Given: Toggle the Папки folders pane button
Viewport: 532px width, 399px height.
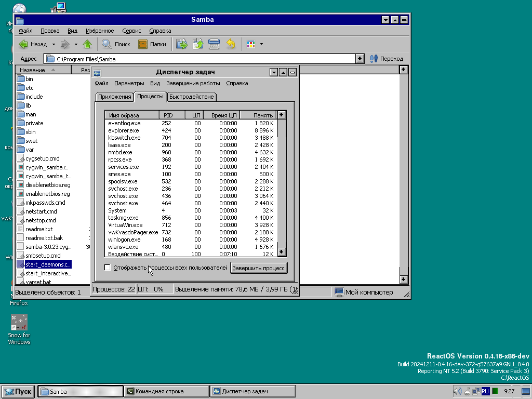Looking at the screenshot, I should (152, 44).
